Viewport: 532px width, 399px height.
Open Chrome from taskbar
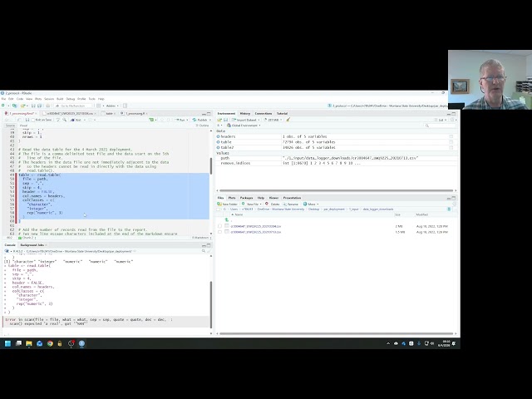click(x=50, y=343)
